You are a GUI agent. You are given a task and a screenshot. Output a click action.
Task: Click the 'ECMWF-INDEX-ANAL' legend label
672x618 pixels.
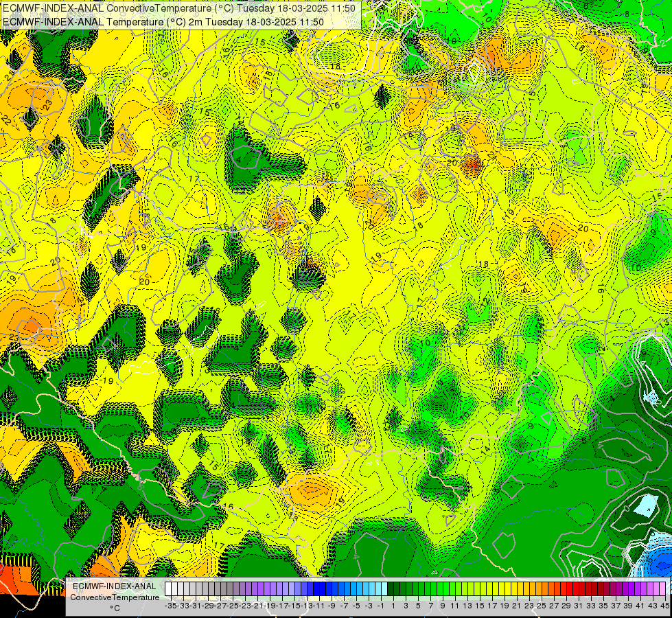(115, 586)
